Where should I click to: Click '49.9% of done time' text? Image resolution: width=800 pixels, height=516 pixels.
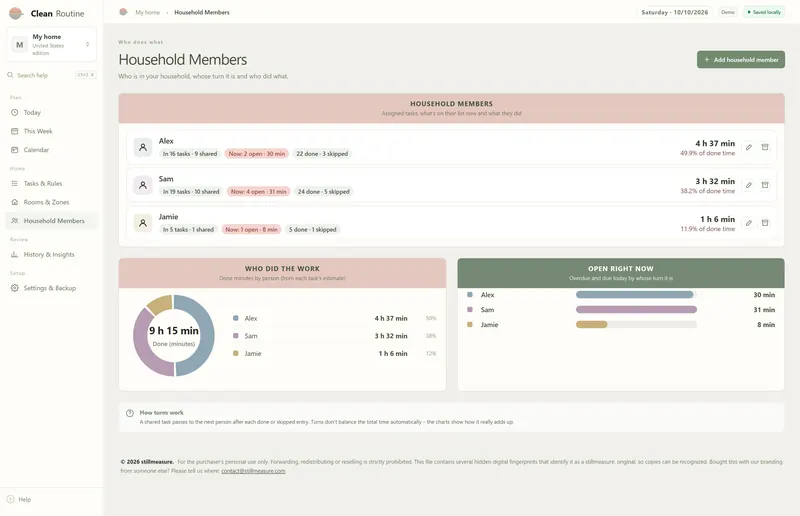pos(707,153)
